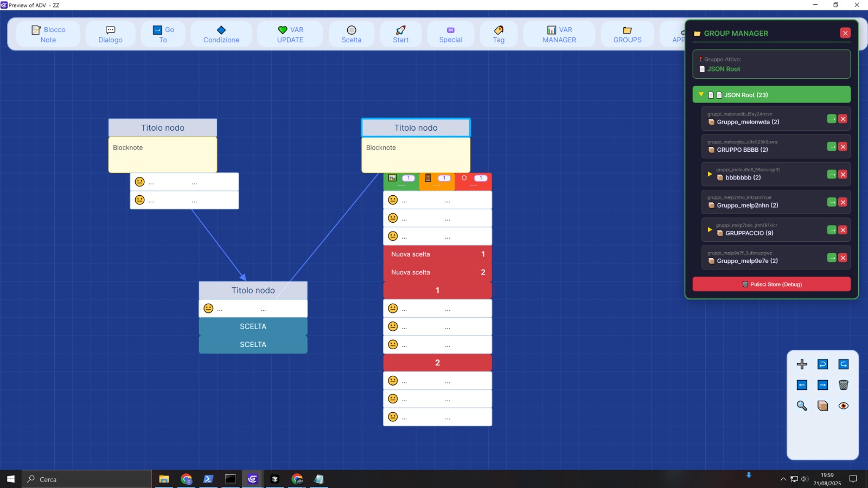Click the trash bin icon in tool palette
The image size is (868, 488).
pyautogui.click(x=843, y=385)
